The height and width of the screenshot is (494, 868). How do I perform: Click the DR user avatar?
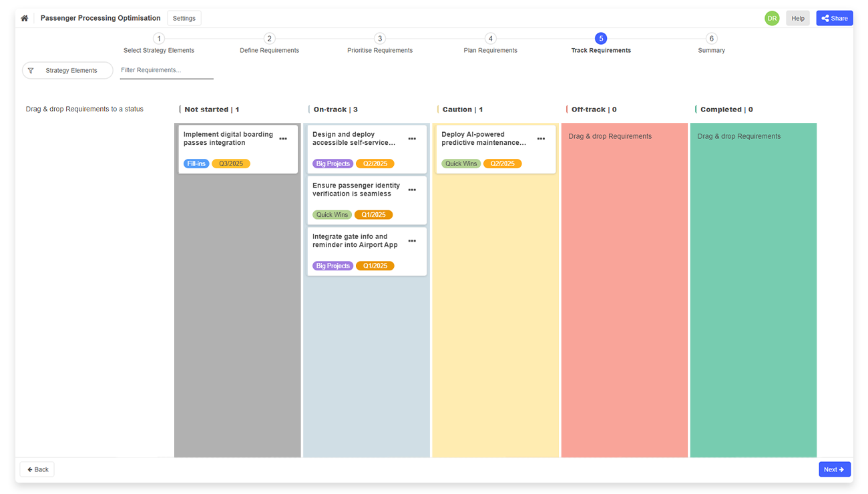click(x=772, y=18)
